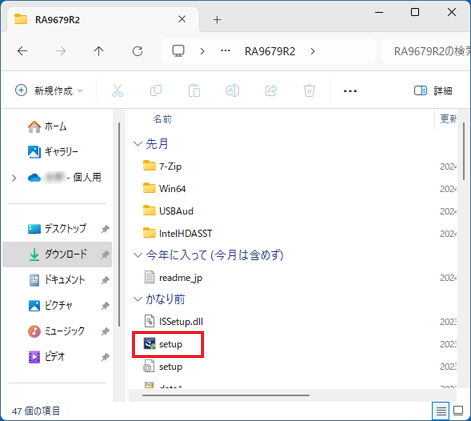Viewport: 471px width, 421px height.
Task: Select the 7-Zip folder
Action: [162, 166]
